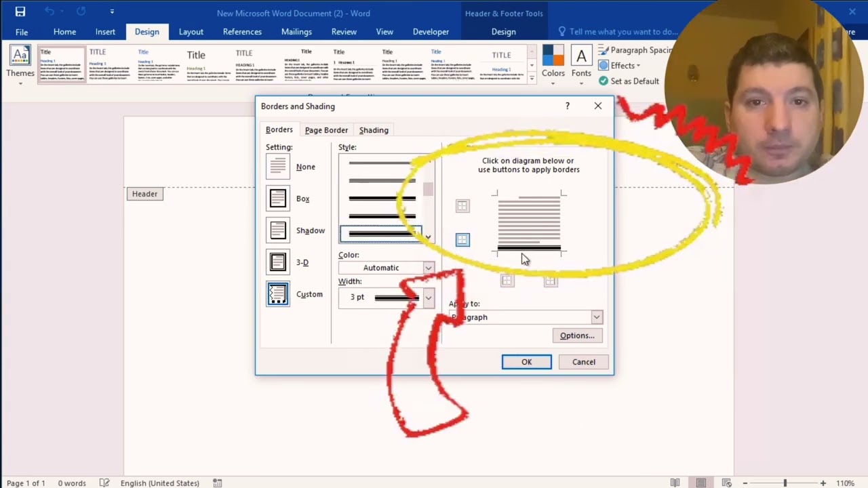Screen dimensions: 868x488
Task: Click the Redo icon in the title bar
Action: click(81, 12)
